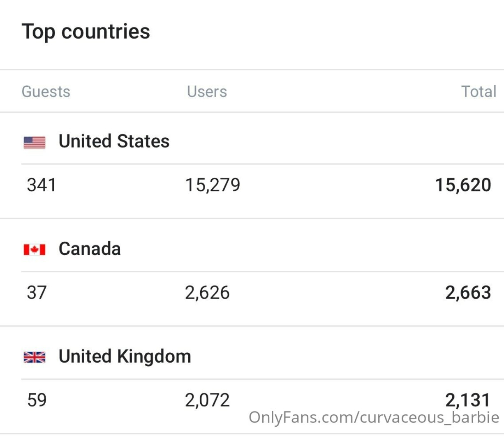Select the United Kingdom country name
This screenshot has width=504, height=444.
(125, 356)
